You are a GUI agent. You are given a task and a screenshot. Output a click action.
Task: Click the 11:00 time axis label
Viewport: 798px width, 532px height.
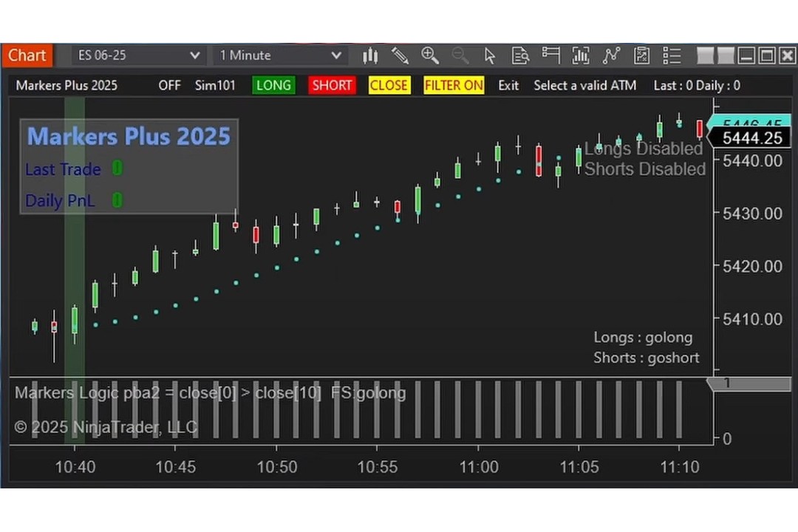[x=478, y=467]
